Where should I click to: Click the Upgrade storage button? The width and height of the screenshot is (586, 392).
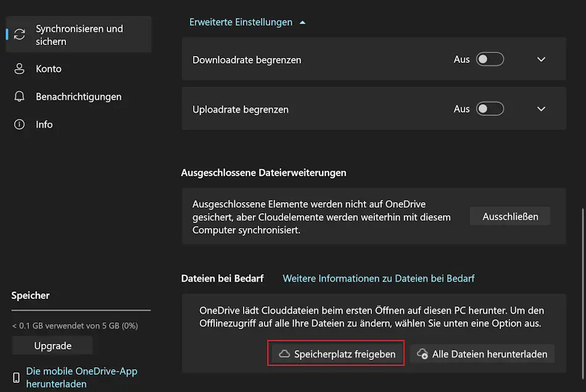pos(52,345)
